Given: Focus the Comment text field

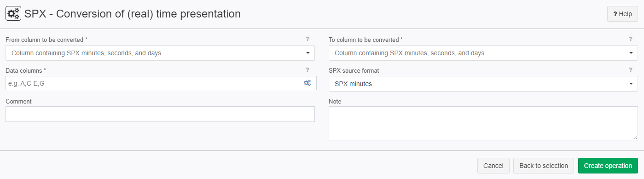Looking at the screenshot, I should (x=160, y=114).
